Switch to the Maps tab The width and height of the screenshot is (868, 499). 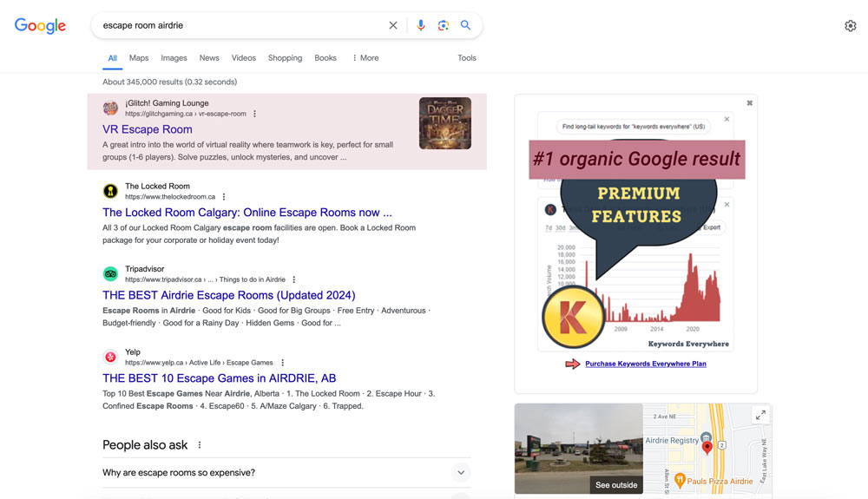[x=138, y=58]
